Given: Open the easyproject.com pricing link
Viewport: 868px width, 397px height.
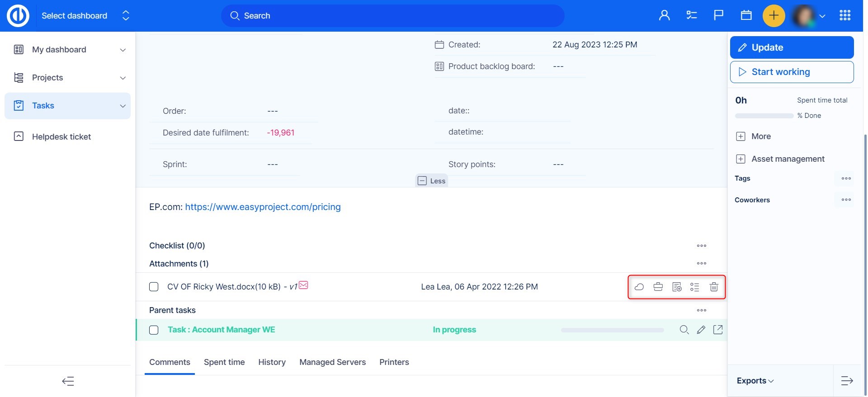Looking at the screenshot, I should [x=263, y=207].
